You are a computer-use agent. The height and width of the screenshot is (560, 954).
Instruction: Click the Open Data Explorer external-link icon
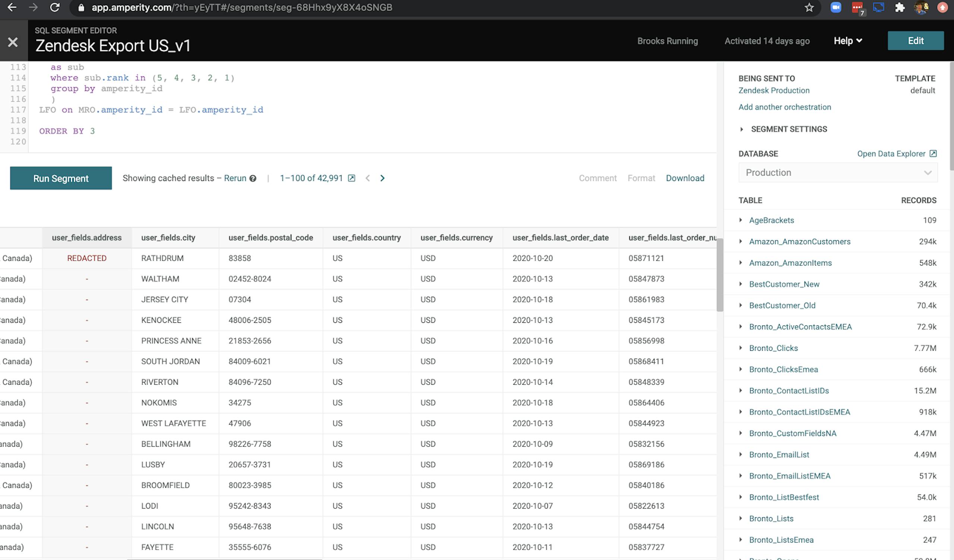click(933, 154)
